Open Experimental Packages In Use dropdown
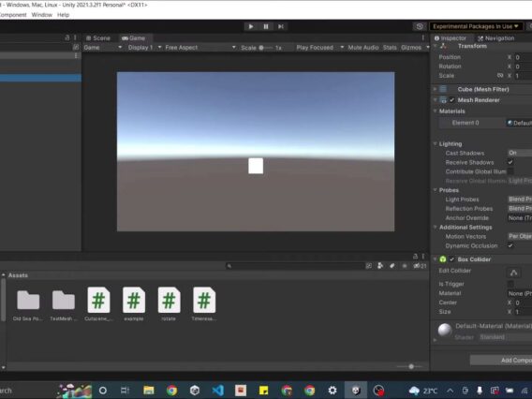 point(476,26)
